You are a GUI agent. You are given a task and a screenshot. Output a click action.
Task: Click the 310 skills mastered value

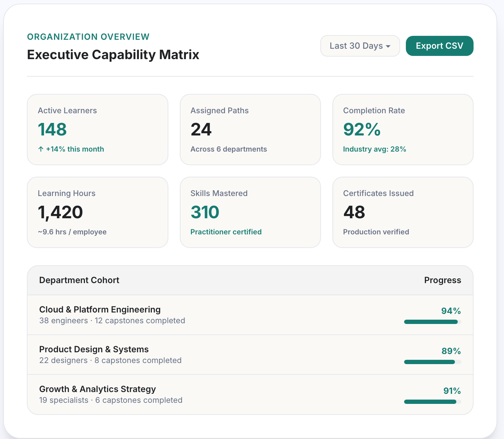point(205,212)
